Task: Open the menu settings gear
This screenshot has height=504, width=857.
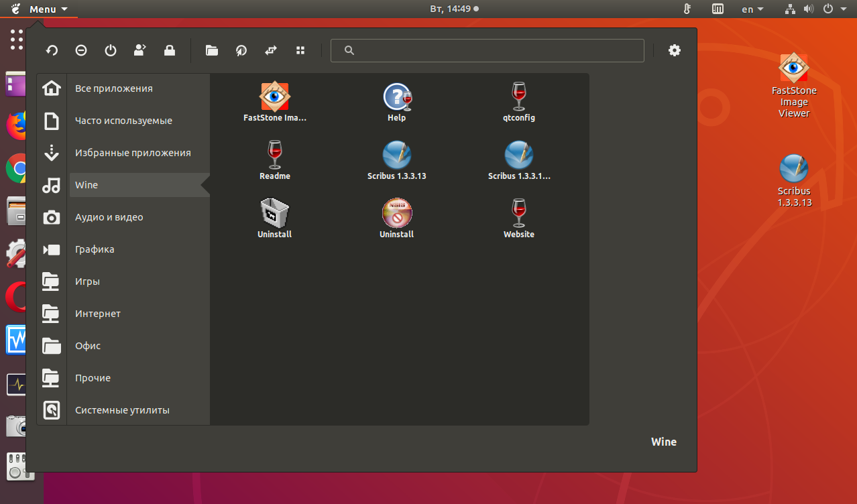Action: coord(675,50)
